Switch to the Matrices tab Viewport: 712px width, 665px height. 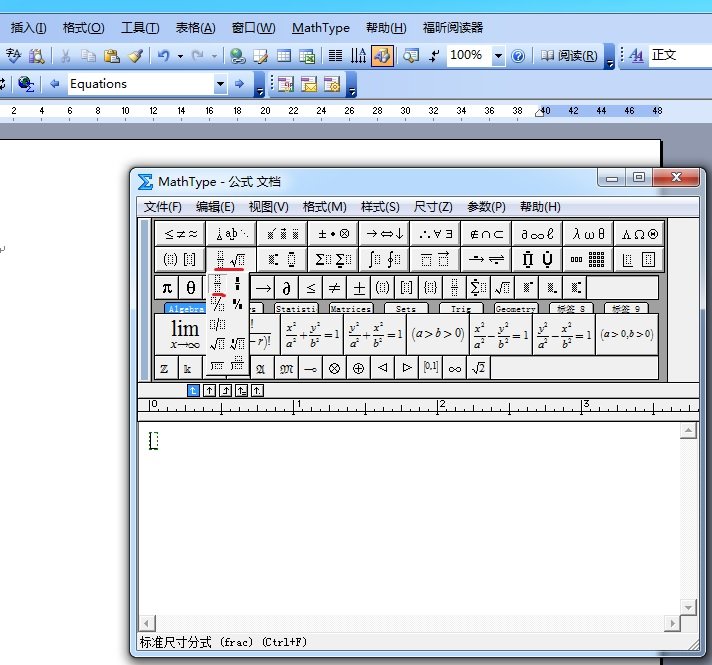click(x=350, y=309)
